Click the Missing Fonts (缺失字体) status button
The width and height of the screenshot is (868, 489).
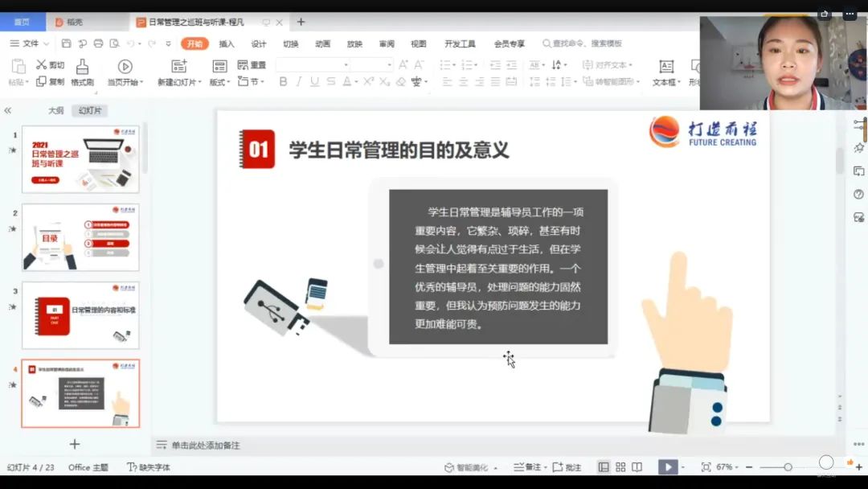[149, 467]
